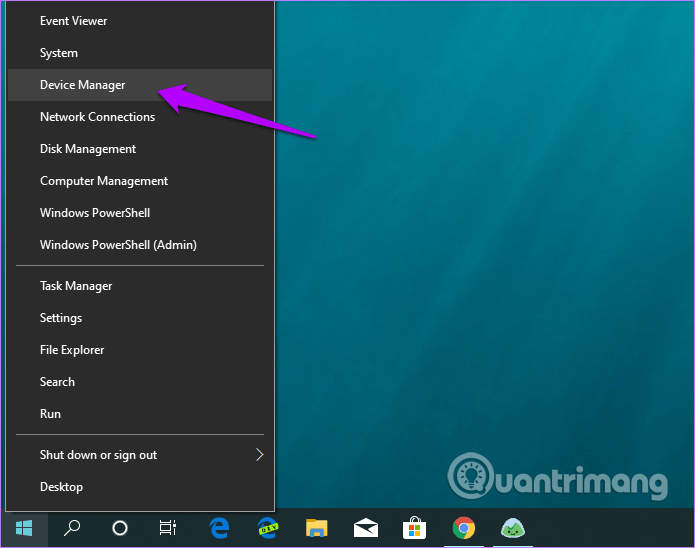Open File Explorer from the menu
Image resolution: width=695 pixels, height=548 pixels.
[x=140, y=349]
